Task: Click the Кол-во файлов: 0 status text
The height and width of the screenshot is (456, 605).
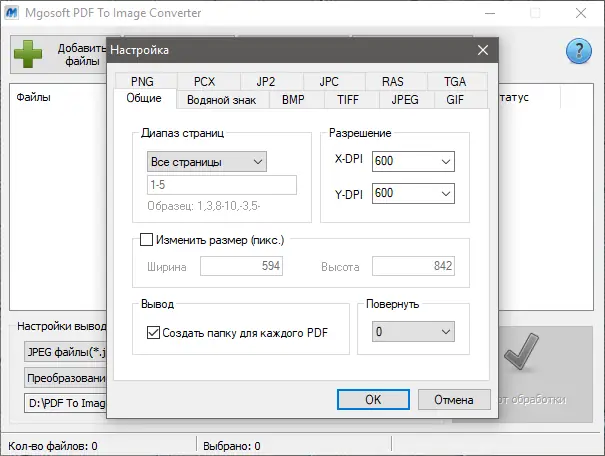Action: [53, 446]
